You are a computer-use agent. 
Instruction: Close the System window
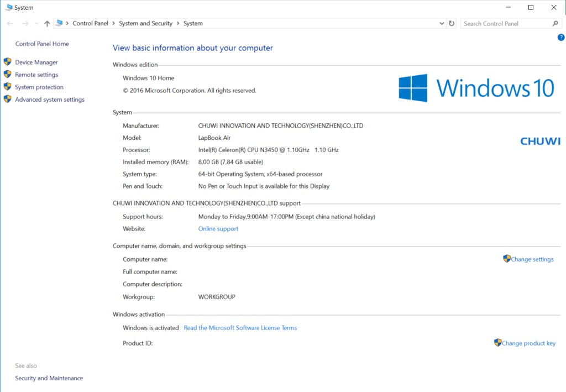[554, 7]
